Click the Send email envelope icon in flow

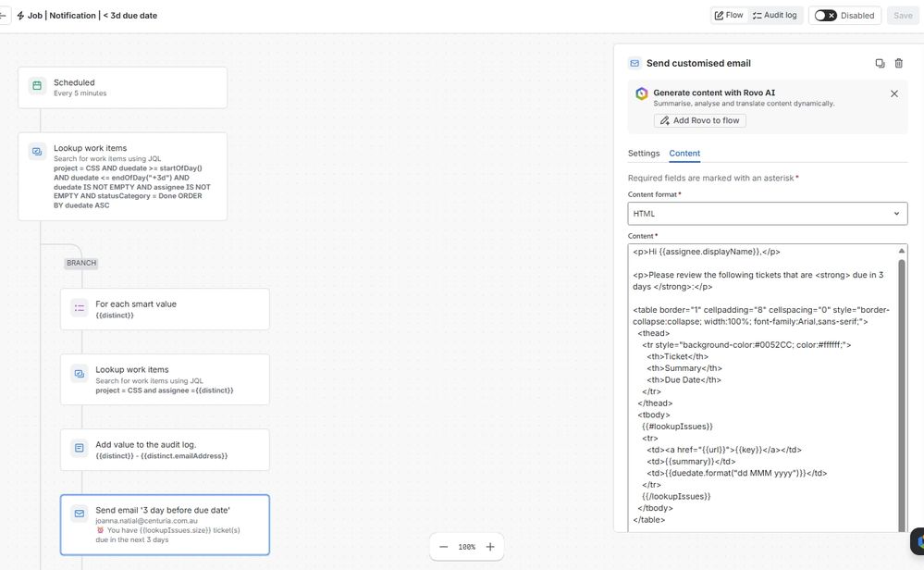click(79, 514)
